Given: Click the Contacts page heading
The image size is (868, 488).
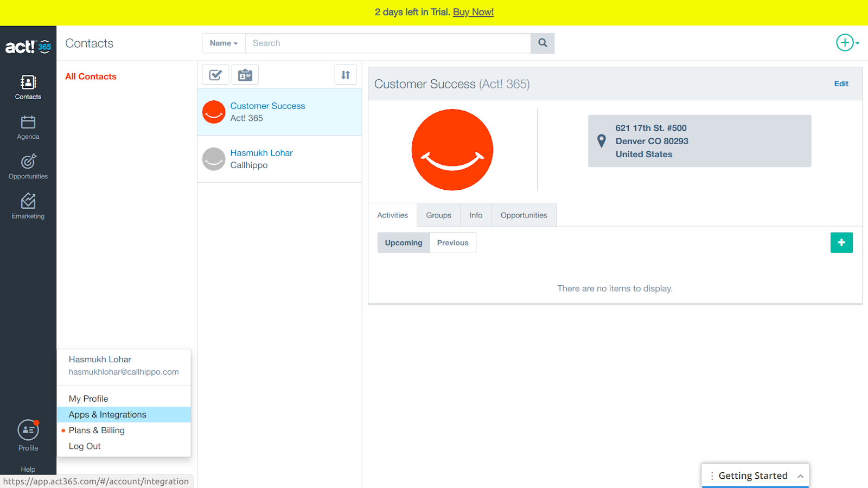Looking at the screenshot, I should tap(89, 43).
